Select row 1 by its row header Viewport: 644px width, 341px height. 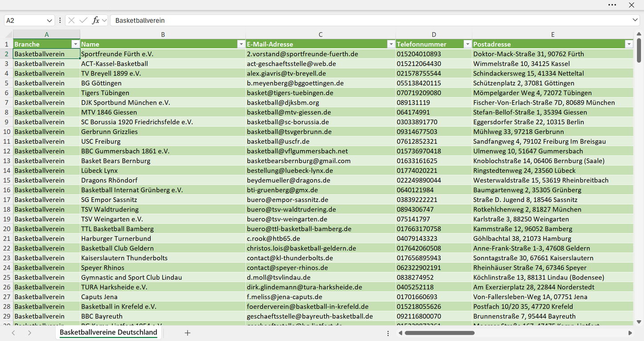7,44
